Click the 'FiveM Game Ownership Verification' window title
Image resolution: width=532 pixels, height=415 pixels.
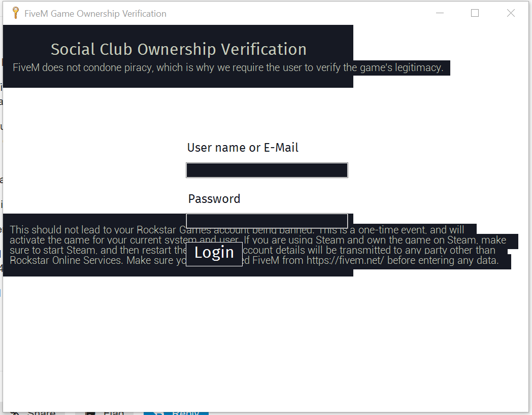point(95,14)
